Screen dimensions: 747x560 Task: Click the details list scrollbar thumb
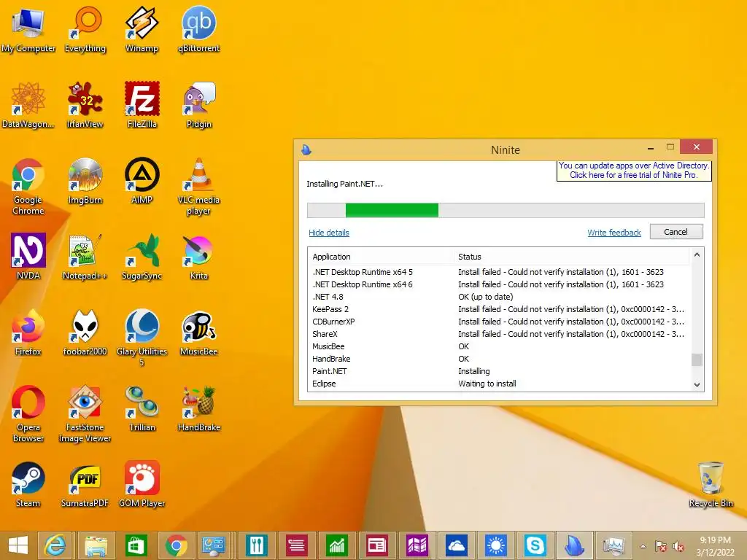click(x=697, y=359)
